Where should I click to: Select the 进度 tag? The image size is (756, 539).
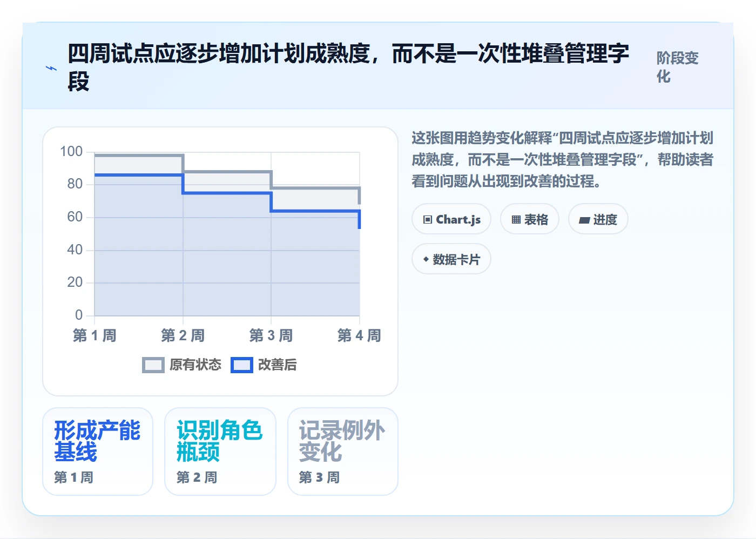[598, 219]
